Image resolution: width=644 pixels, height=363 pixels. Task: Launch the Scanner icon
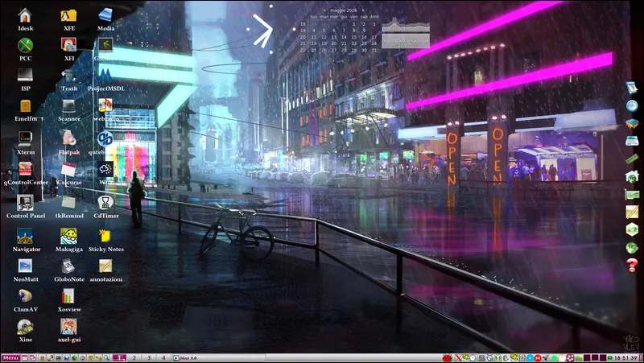click(68, 106)
